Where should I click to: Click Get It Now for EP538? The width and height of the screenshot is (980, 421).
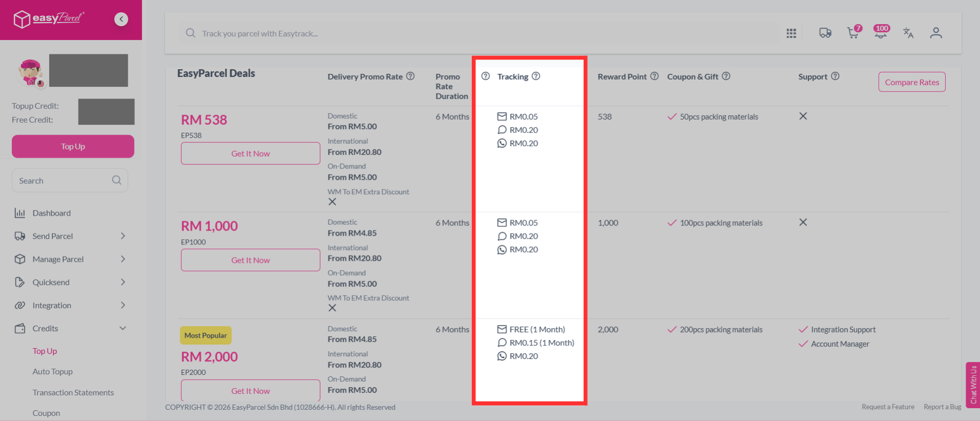250,154
